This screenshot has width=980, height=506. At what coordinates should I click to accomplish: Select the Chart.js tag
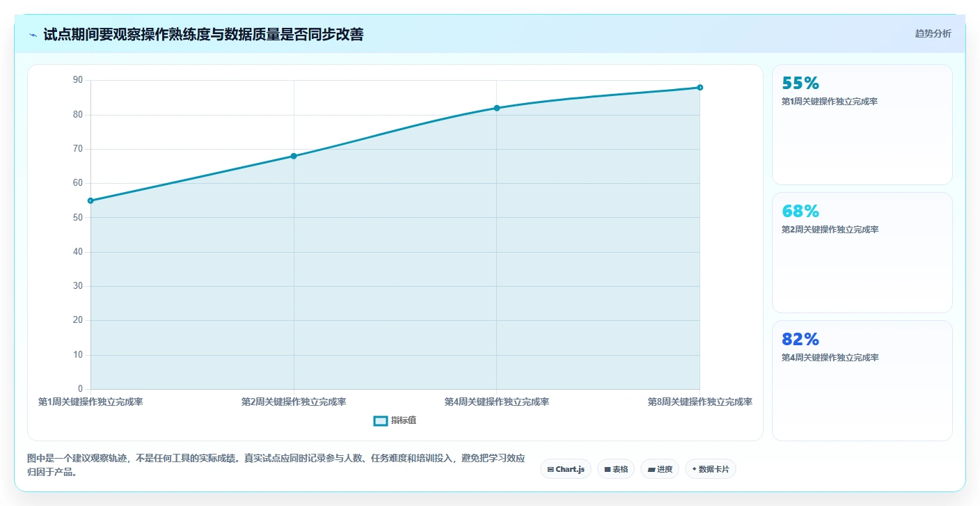(566, 469)
